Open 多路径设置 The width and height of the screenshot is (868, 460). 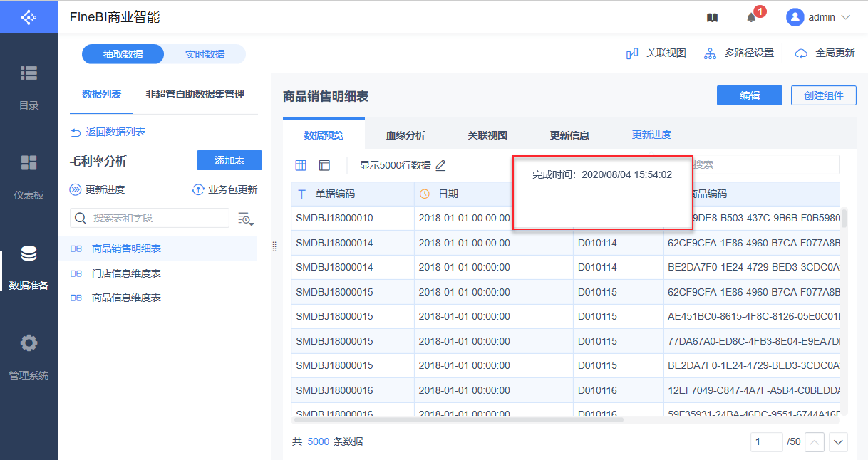coord(738,53)
